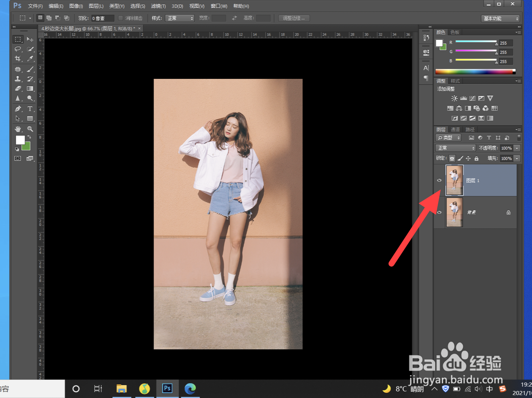Select the Clone Stamp tool
The width and height of the screenshot is (532, 398).
(x=18, y=79)
